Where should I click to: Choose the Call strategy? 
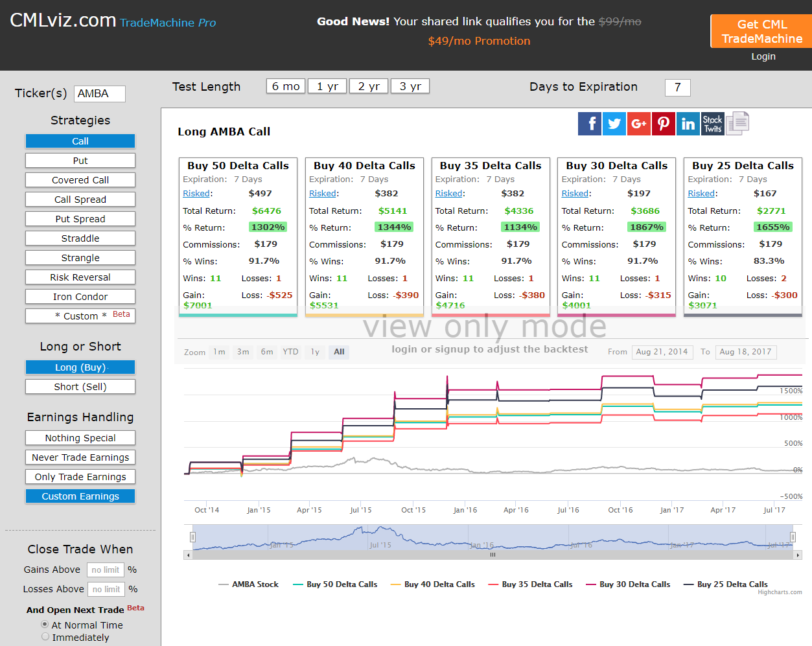(80, 141)
